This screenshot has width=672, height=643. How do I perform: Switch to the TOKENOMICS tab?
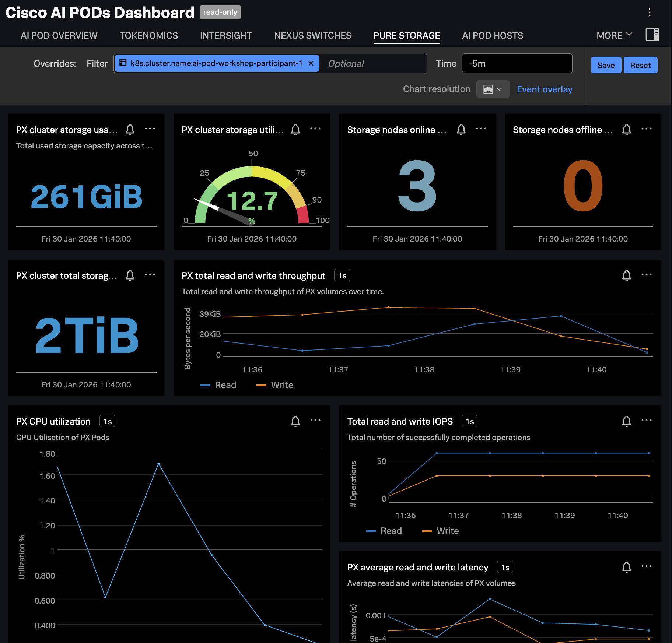(149, 35)
